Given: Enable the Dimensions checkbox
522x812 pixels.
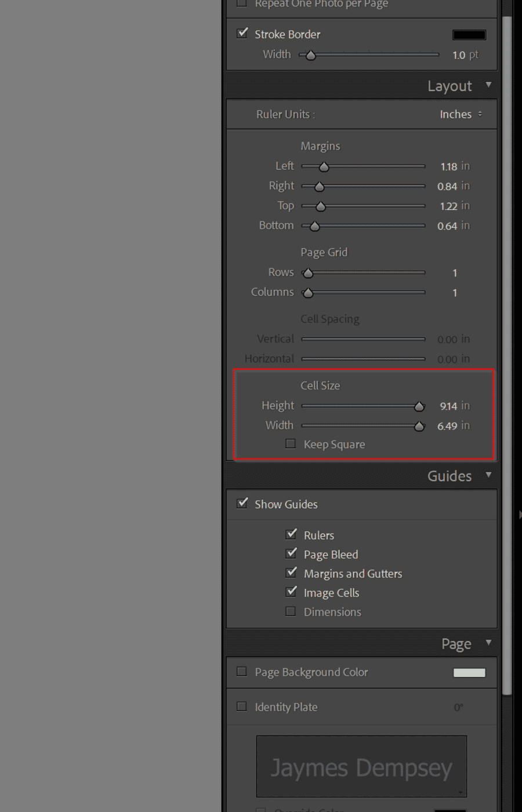Looking at the screenshot, I should coord(291,611).
